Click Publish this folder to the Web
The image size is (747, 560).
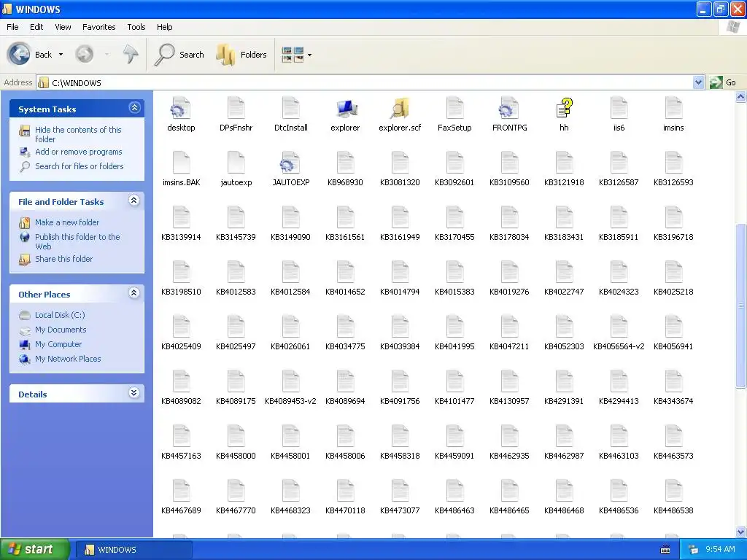pyautogui.click(x=77, y=241)
